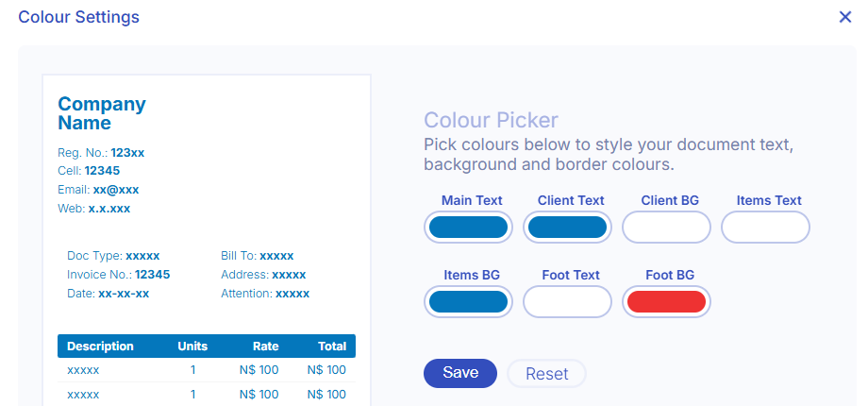This screenshot has height=406, width=868.
Task: Reset colours using the Reset button
Action: click(x=547, y=374)
